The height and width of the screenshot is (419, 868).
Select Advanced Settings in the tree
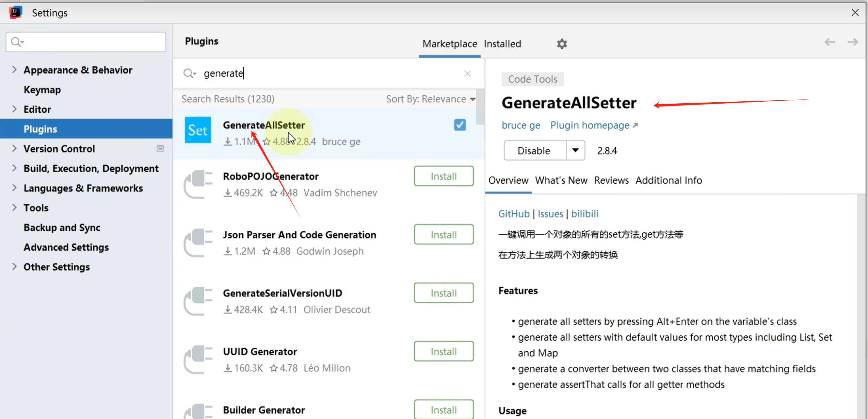coord(66,247)
